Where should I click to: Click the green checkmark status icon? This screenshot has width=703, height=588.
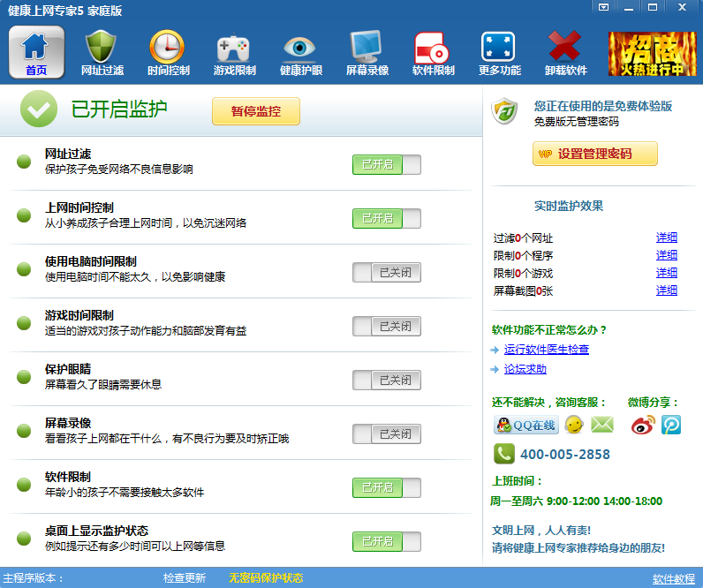[x=39, y=109]
